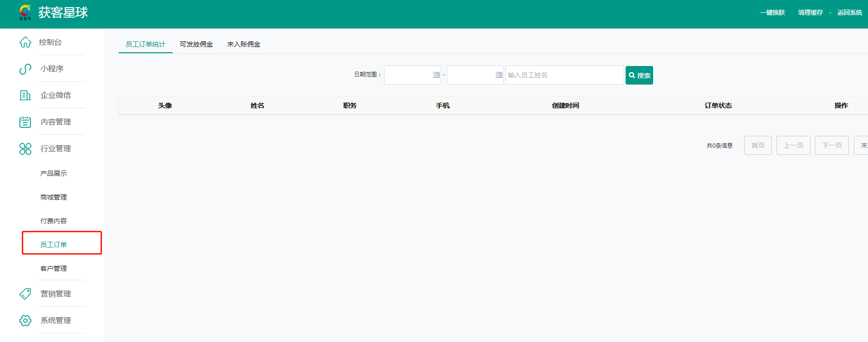This screenshot has height=342, width=868.
Task: Open the start date calendar picker
Action: point(436,75)
